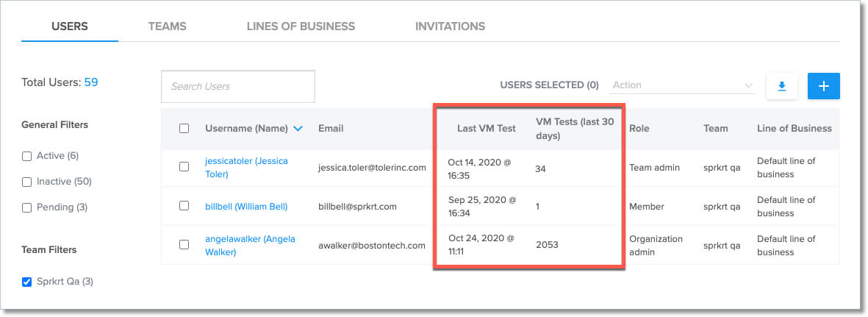Viewport: 868px width, 317px height.
Task: Uncheck the Sprkrt Qa team filter
Action: pyautogui.click(x=27, y=281)
